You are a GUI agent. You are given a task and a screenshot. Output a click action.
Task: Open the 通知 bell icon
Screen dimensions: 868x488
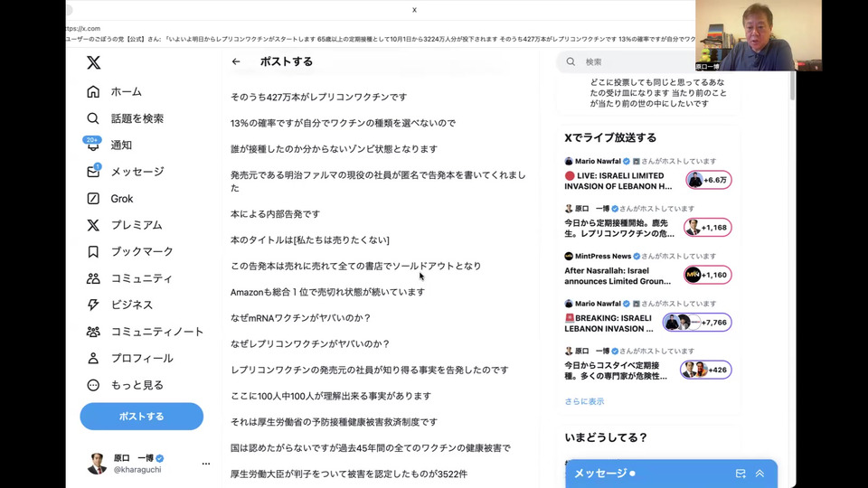tap(93, 145)
